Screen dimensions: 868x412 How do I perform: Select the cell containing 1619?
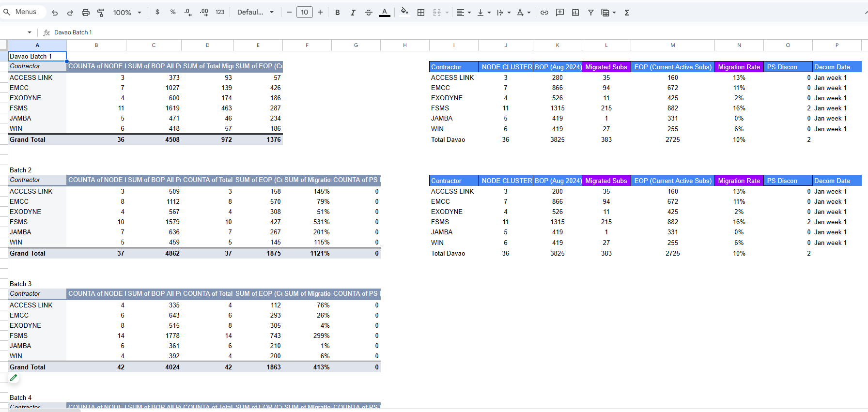[x=154, y=108]
